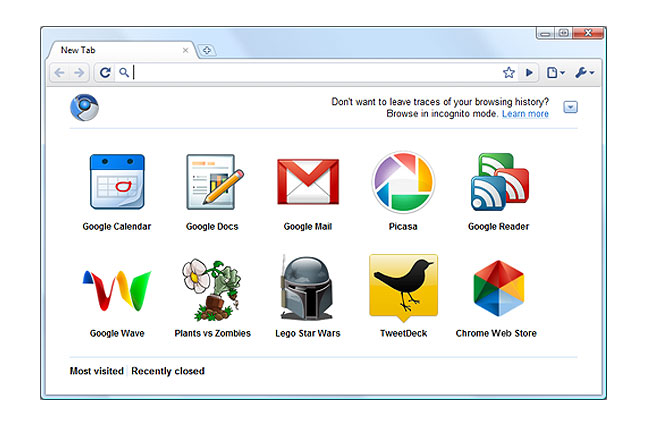Open the Chrome Web Store
The width and height of the screenshot is (650, 429).
[x=498, y=289]
